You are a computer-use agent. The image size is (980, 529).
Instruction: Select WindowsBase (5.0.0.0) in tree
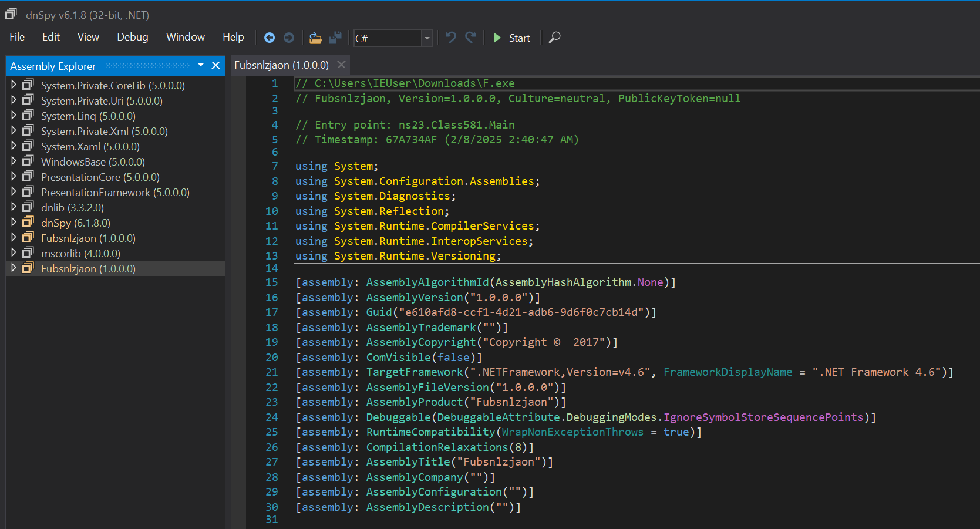[93, 162]
